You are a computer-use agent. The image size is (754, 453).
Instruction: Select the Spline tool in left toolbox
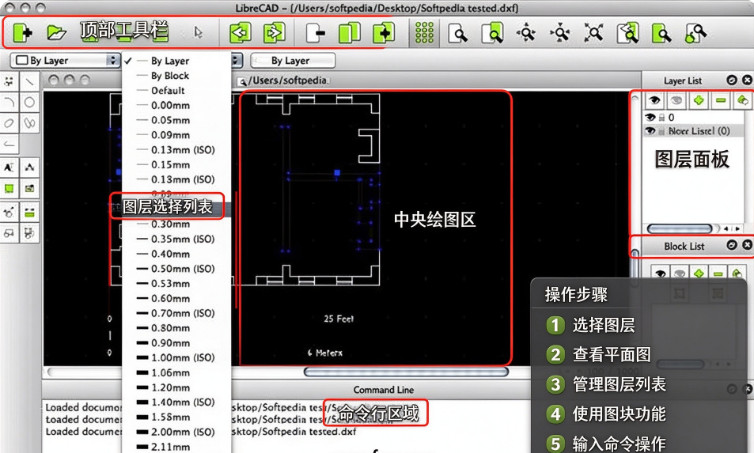click(x=29, y=123)
